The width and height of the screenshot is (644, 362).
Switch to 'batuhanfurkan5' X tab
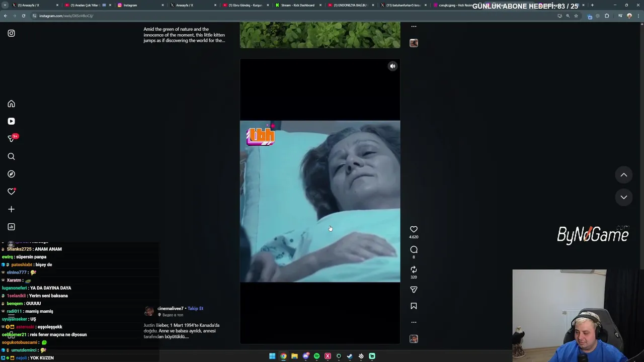[x=403, y=5]
